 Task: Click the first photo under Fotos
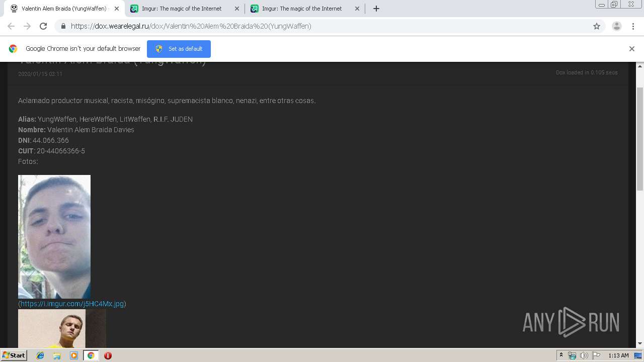(x=54, y=237)
